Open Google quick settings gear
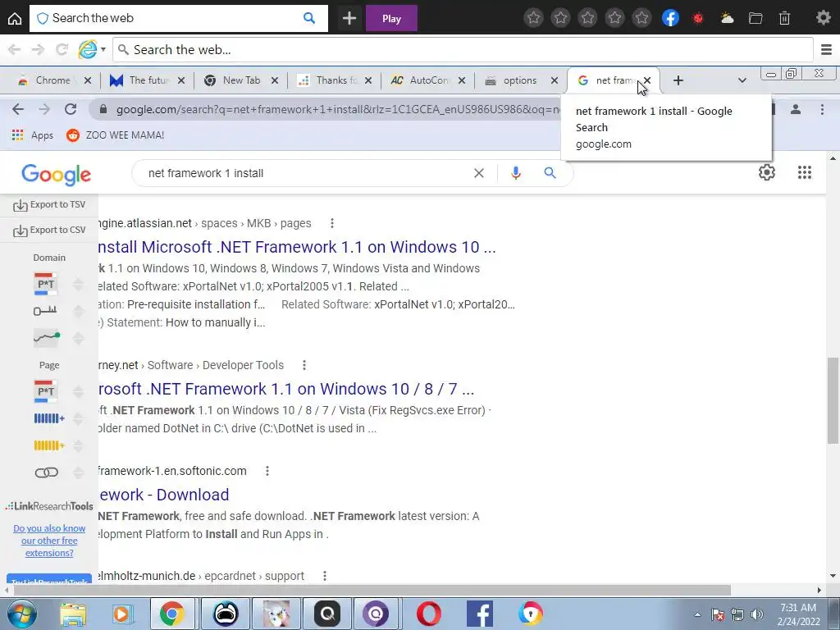840x630 pixels. point(767,172)
